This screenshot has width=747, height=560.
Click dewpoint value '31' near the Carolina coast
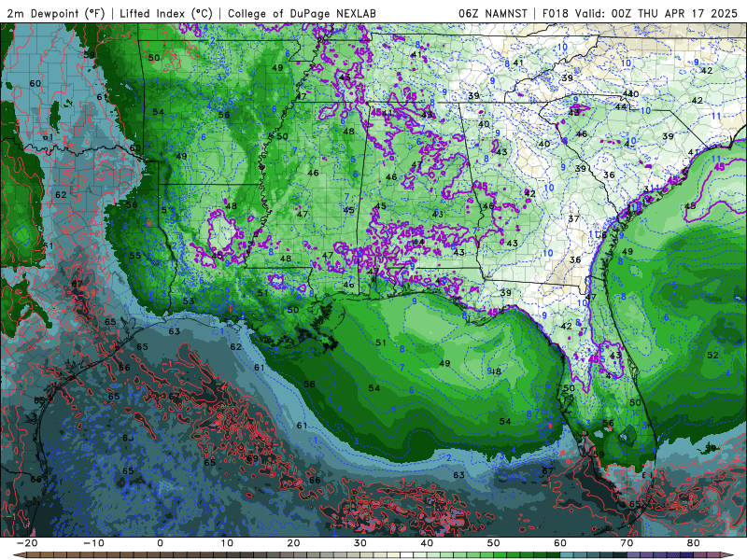[648, 189]
